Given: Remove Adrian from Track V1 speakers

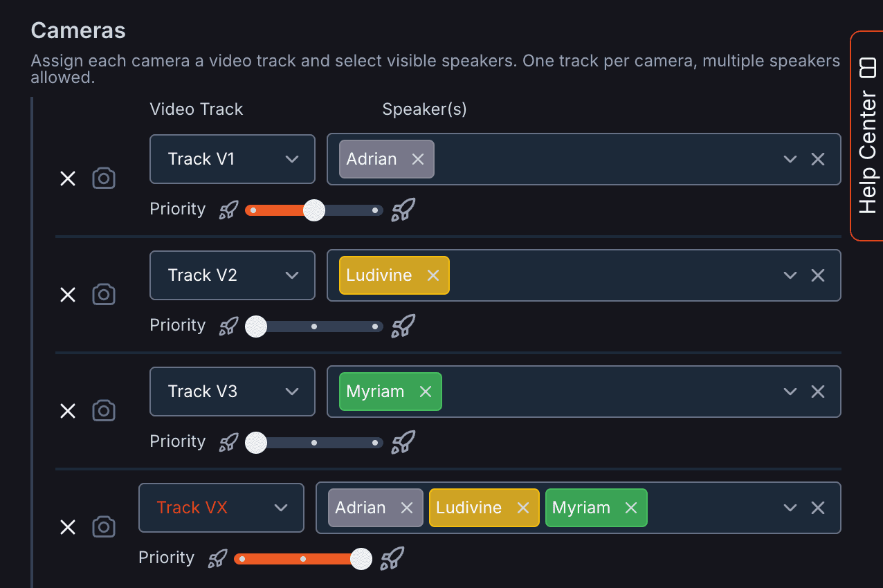Looking at the screenshot, I should (x=417, y=158).
